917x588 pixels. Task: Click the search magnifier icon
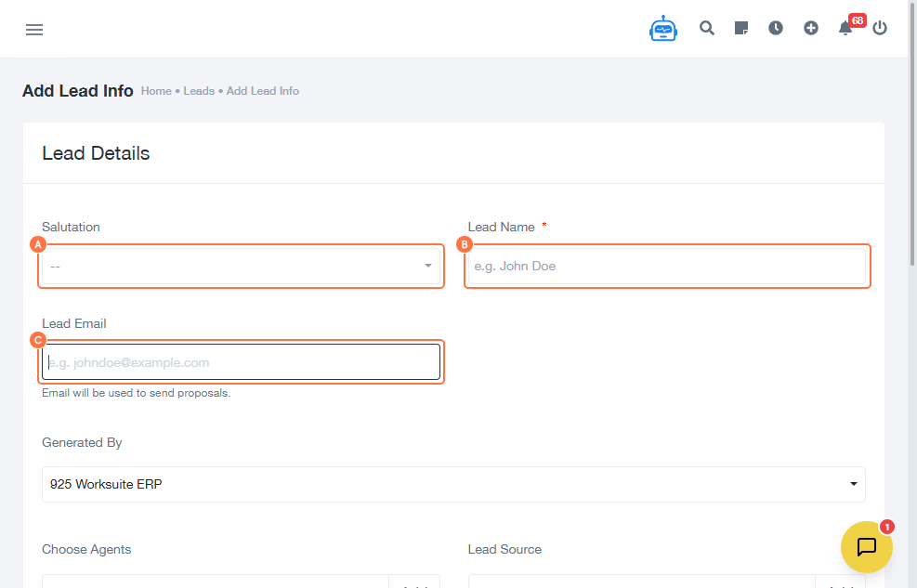[x=707, y=28]
